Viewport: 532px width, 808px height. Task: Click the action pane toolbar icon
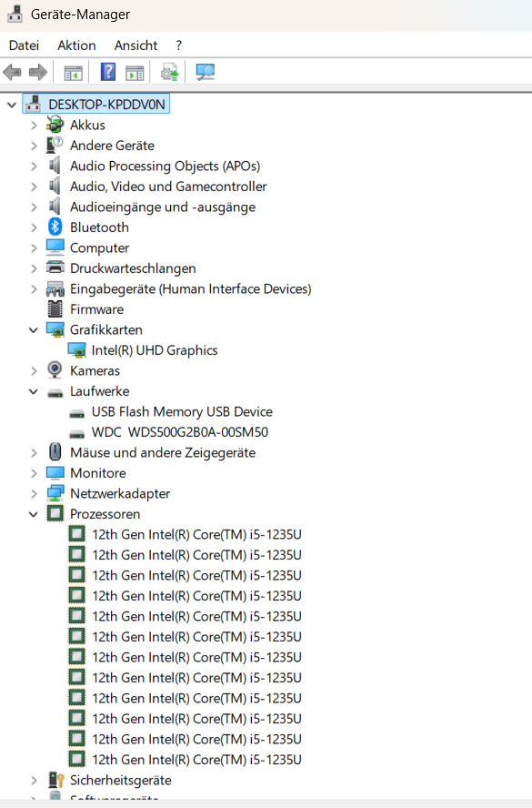(x=135, y=72)
